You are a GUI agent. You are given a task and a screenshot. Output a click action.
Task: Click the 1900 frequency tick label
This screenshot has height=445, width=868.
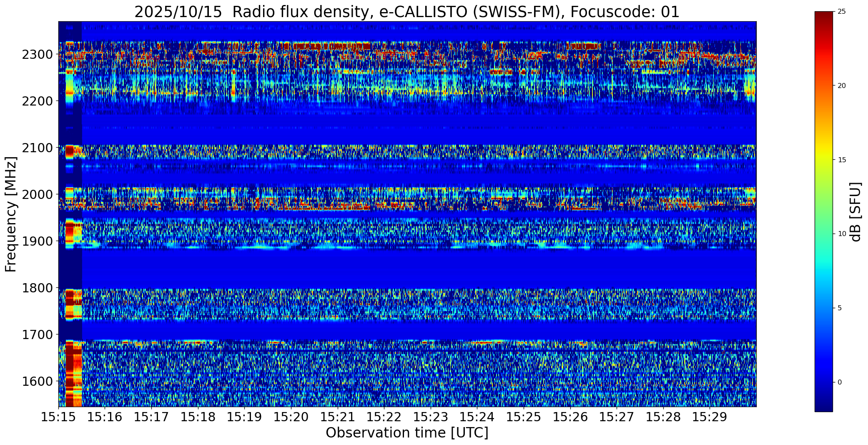[x=38, y=241]
